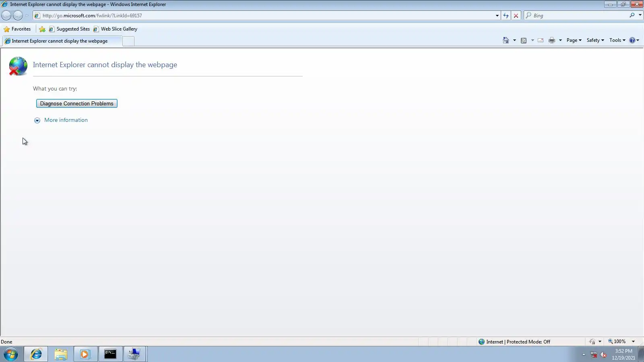
Task: Click the Internet zone Protected Mode status
Action: [514, 342]
